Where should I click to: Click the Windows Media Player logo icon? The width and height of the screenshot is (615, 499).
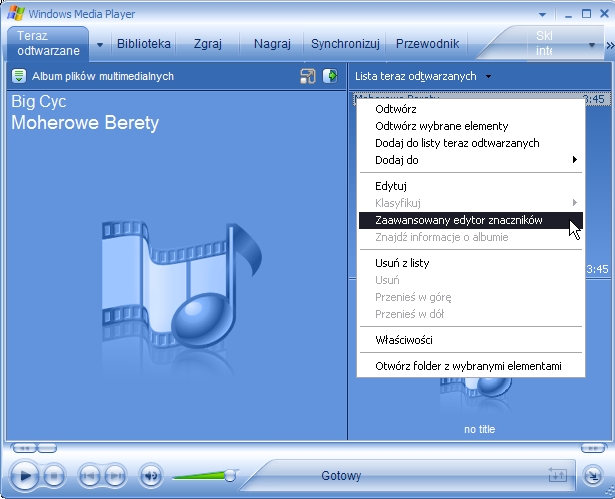pyautogui.click(x=16, y=13)
